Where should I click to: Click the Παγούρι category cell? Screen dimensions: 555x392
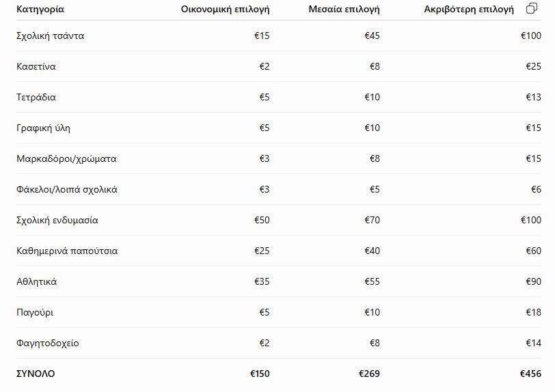click(x=35, y=313)
